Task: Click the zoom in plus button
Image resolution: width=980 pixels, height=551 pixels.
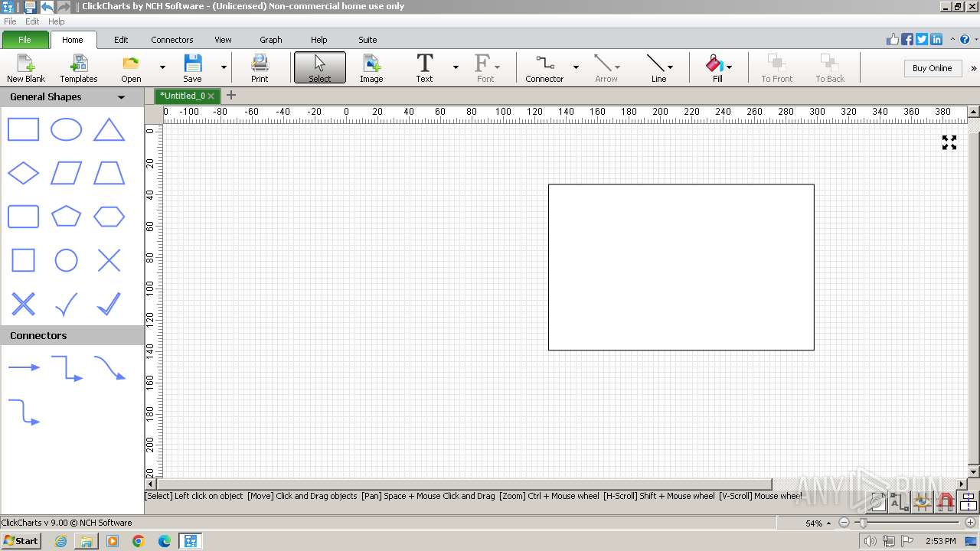Action: (970, 523)
